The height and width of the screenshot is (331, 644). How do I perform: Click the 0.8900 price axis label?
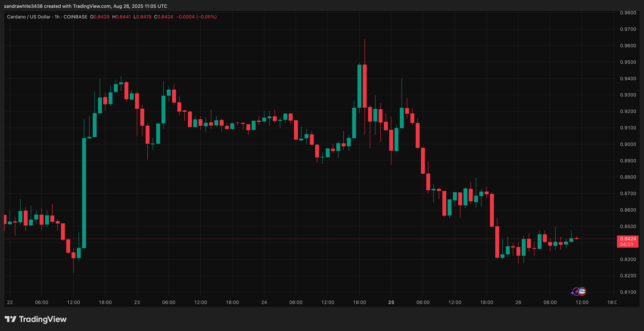click(628, 161)
